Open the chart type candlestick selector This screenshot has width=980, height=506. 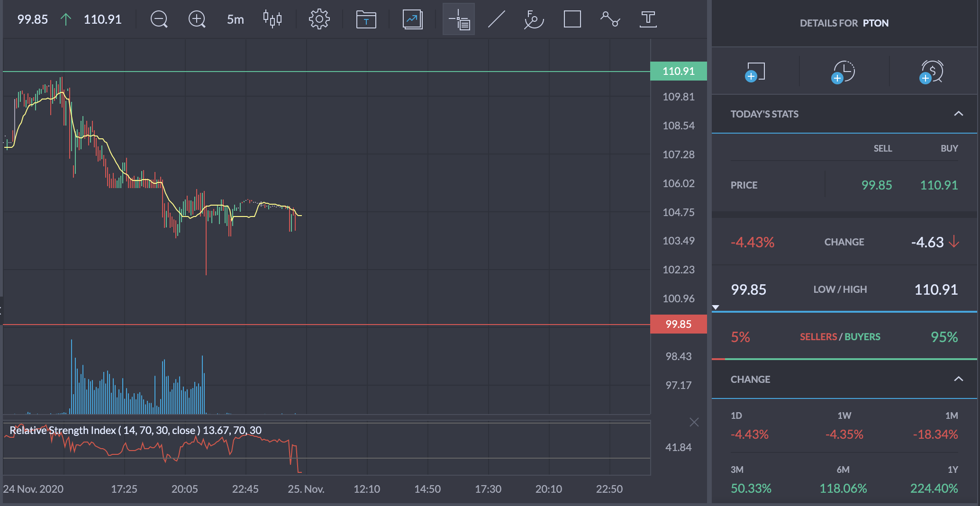[x=272, y=19]
